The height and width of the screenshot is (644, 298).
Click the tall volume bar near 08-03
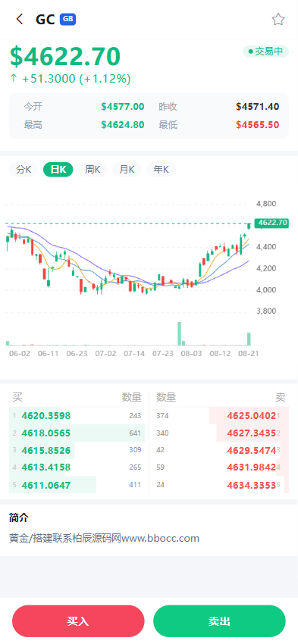tap(179, 333)
